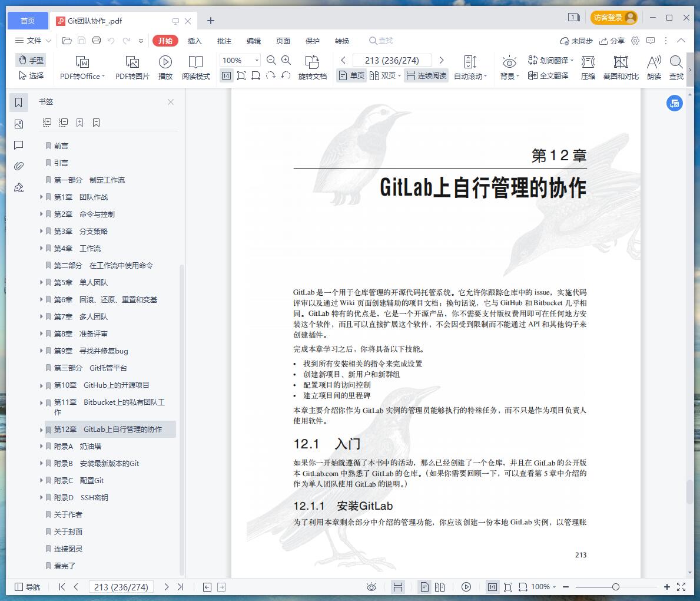The height and width of the screenshot is (601, 700).
Task: Go to next page arrow in toolbar
Action: pos(442,60)
